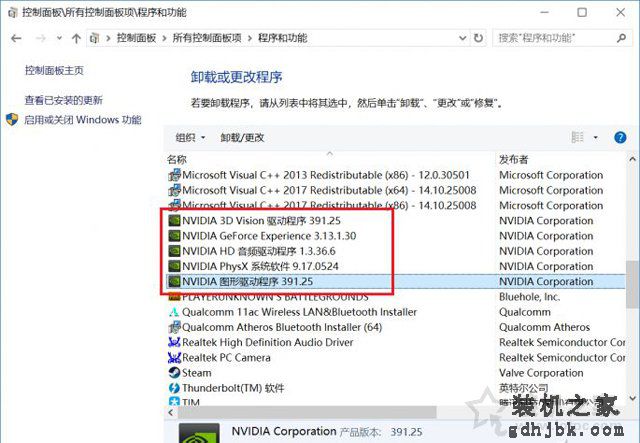Click icon of NVIDIA HD 音频驱动程序

tap(174, 251)
